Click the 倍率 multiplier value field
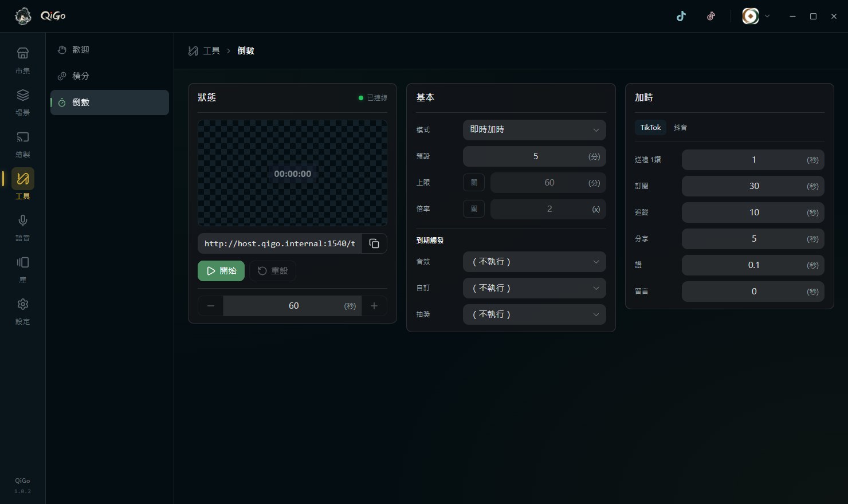Image resolution: width=848 pixels, height=504 pixels. tap(548, 209)
